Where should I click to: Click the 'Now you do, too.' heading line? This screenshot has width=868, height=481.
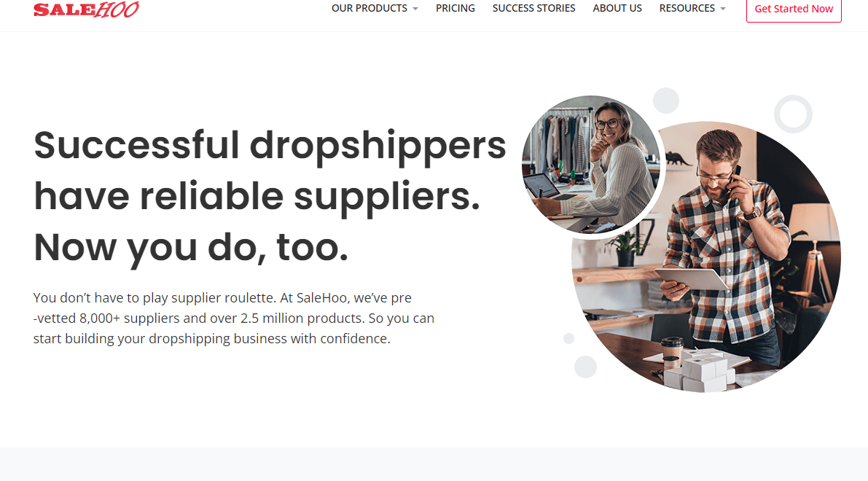pos(191,247)
